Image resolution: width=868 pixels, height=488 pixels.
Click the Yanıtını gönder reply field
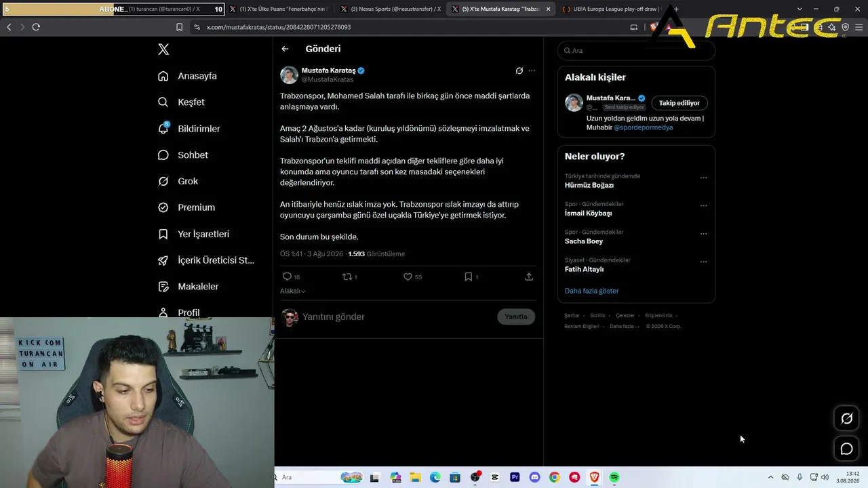397,317
